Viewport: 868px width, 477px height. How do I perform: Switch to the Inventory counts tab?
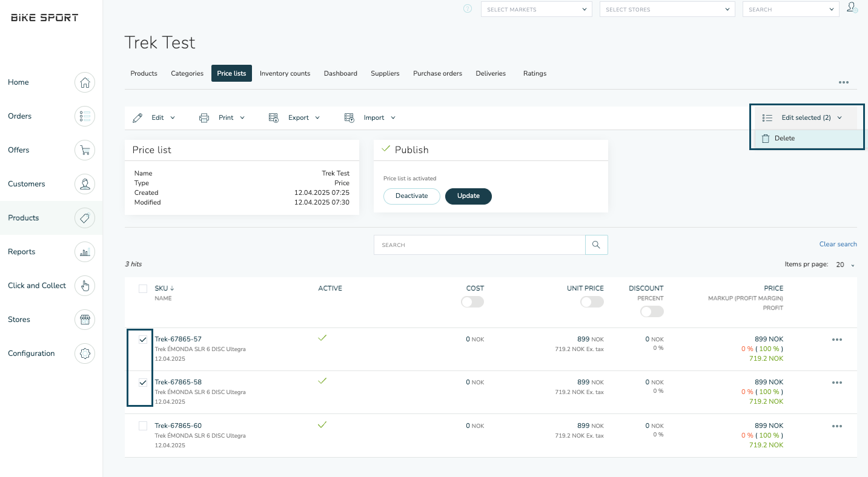coord(285,74)
